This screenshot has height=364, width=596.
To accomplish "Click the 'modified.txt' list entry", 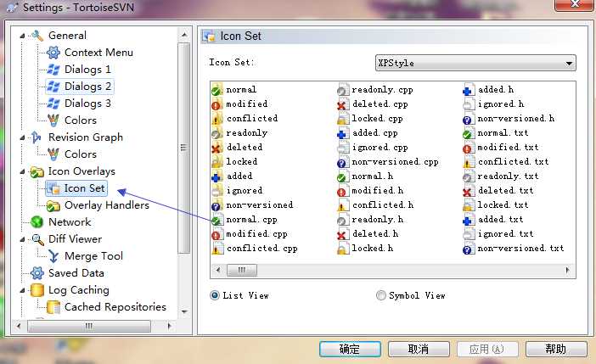I will click(x=501, y=148).
